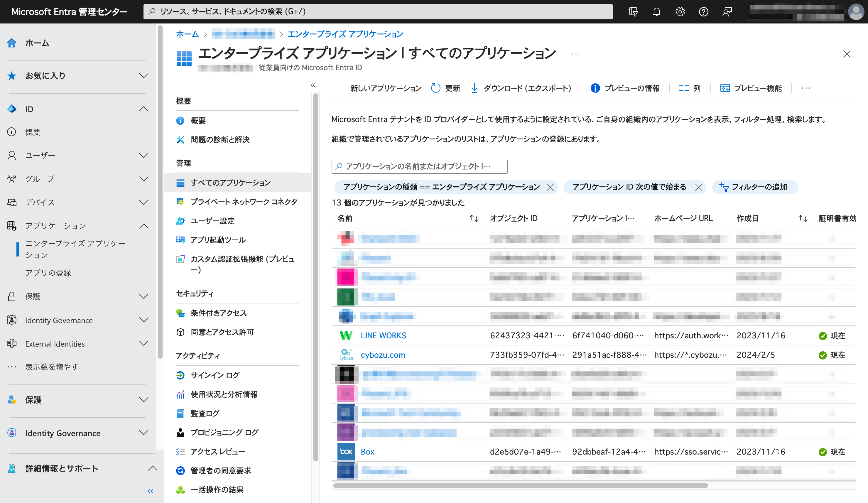Sort by 名前 column arrows
Screen dimensions: 868x503
(x=474, y=218)
